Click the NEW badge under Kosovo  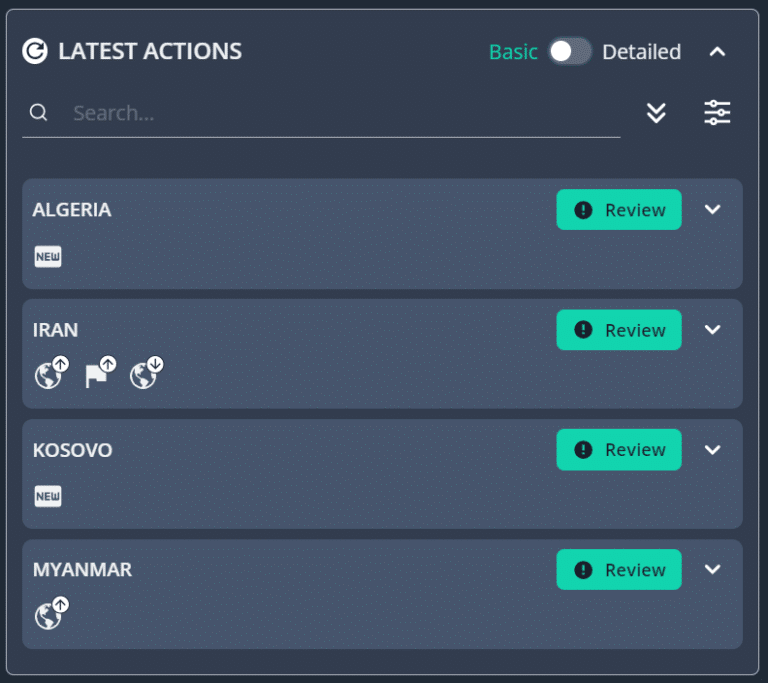pos(48,496)
